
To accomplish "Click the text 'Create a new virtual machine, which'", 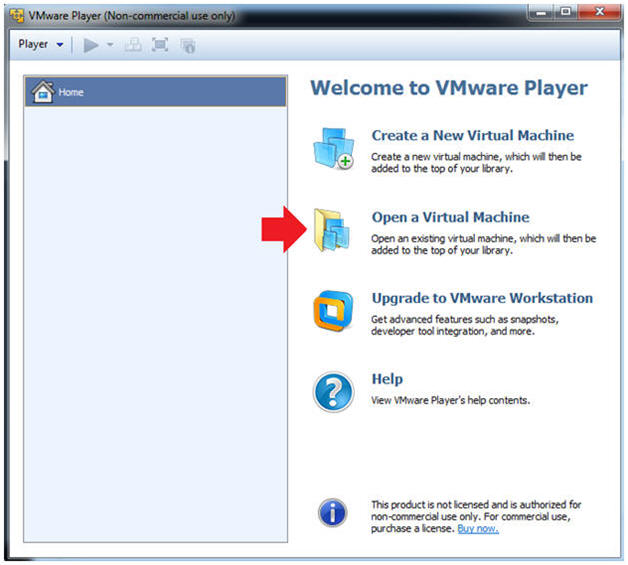I will click(x=451, y=157).
